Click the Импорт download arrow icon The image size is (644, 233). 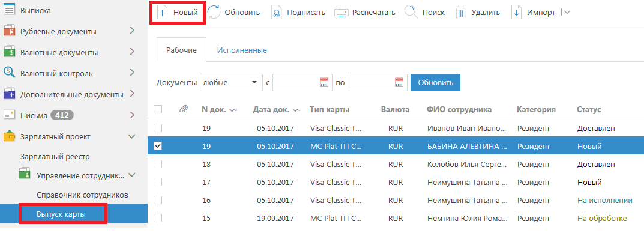tap(516, 13)
